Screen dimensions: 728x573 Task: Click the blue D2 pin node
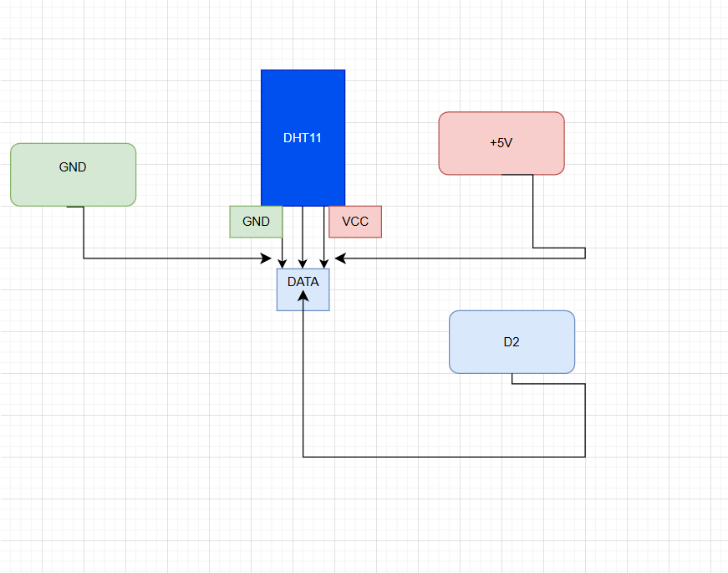(x=512, y=341)
